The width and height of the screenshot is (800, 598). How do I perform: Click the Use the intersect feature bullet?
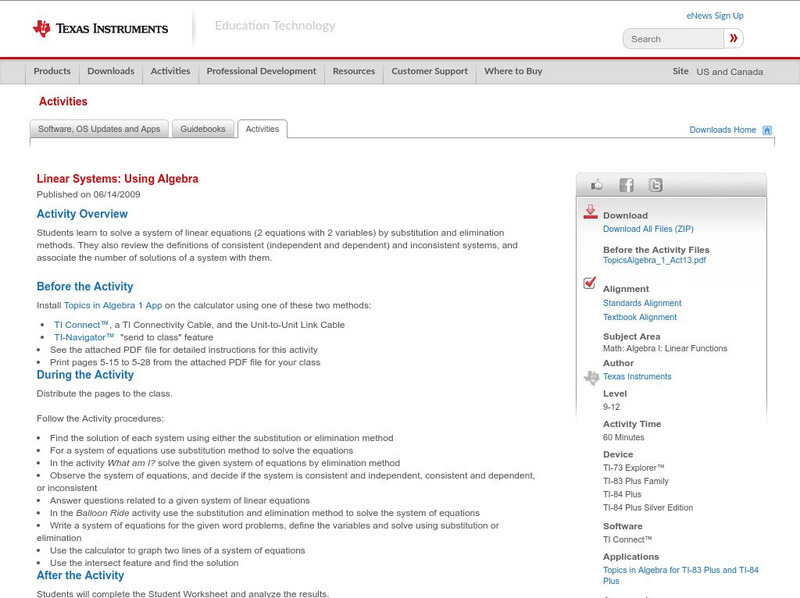tap(144, 563)
